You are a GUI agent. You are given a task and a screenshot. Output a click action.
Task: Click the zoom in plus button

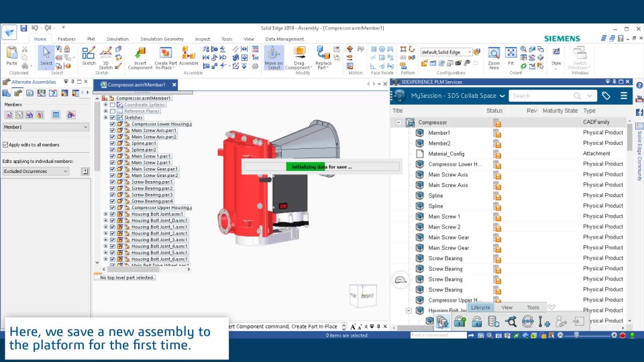(x=614, y=335)
